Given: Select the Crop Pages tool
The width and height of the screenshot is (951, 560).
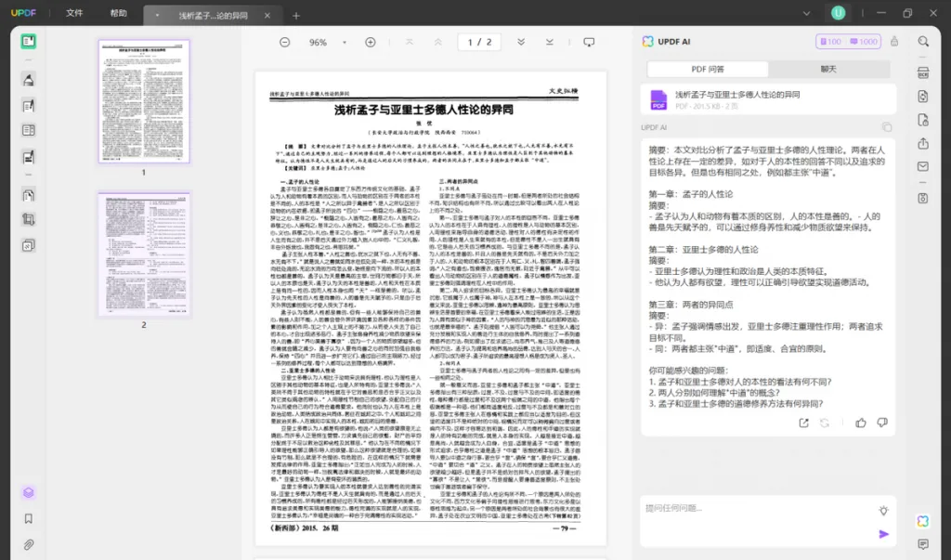Looking at the screenshot, I should coord(29,219).
